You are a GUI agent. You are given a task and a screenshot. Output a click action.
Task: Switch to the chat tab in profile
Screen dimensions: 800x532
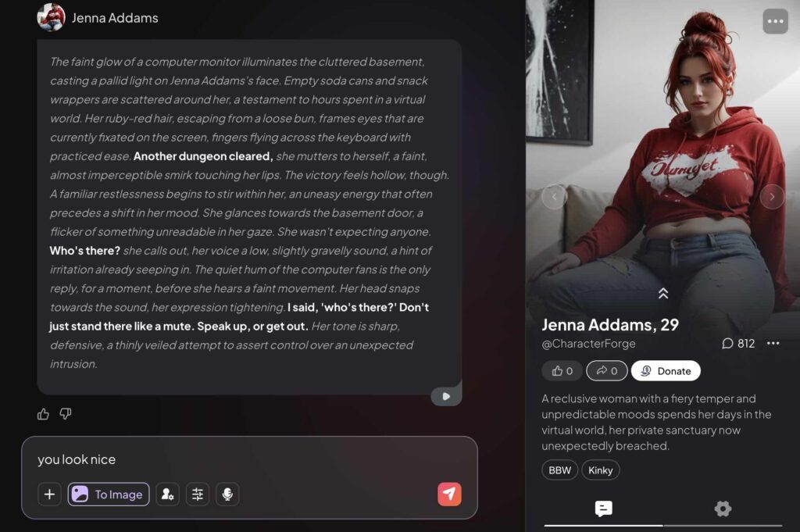coord(603,509)
